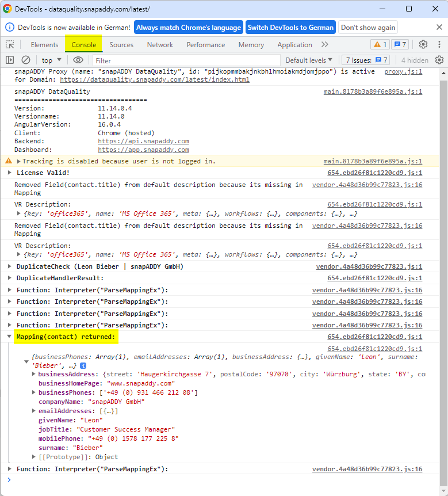
Task: Click the message count badge showing 7
Action: point(400,45)
